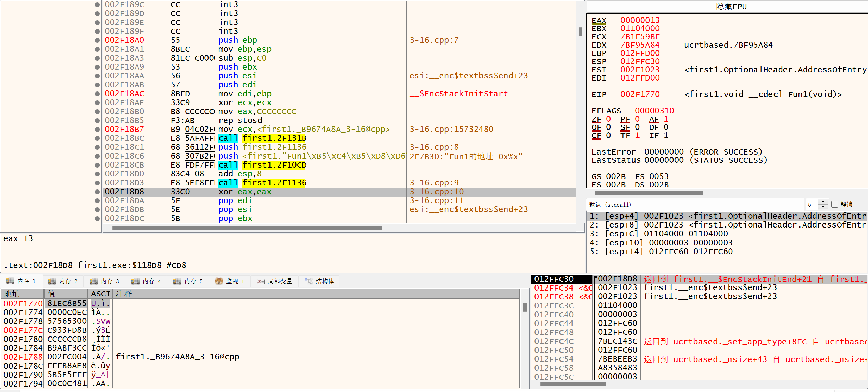868x392 pixels.
Task: Click the 内存 5 memory chip icon
Action: coord(177,281)
